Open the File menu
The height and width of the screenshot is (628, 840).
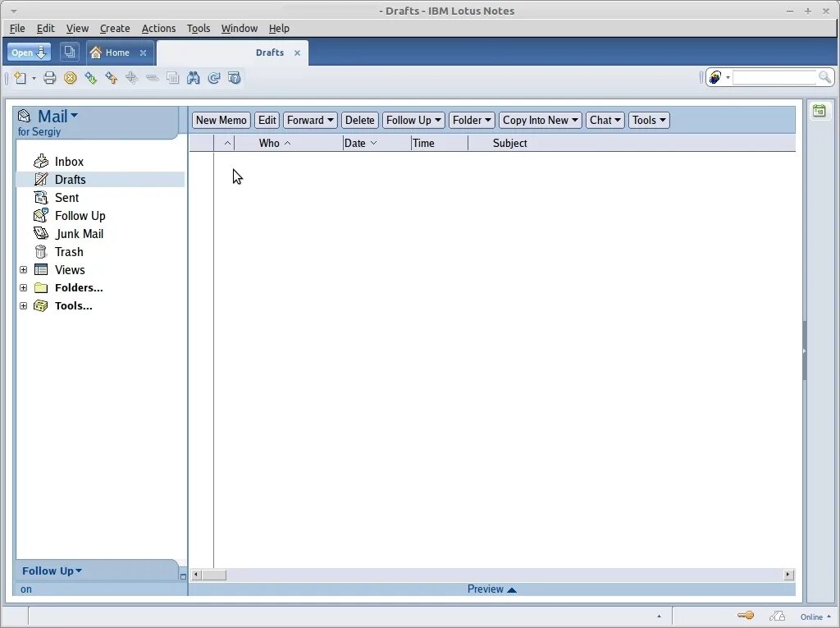pyautogui.click(x=17, y=29)
